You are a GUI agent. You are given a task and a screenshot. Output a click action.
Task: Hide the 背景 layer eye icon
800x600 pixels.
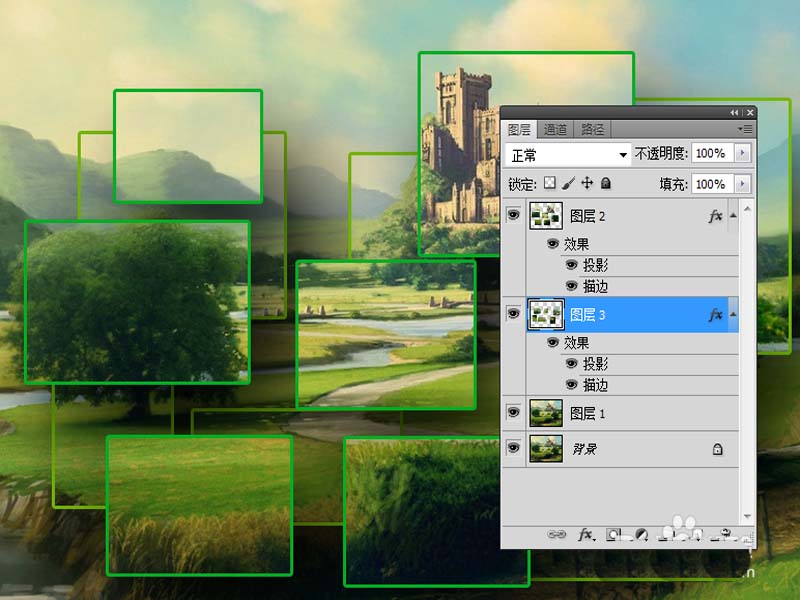pyautogui.click(x=513, y=447)
